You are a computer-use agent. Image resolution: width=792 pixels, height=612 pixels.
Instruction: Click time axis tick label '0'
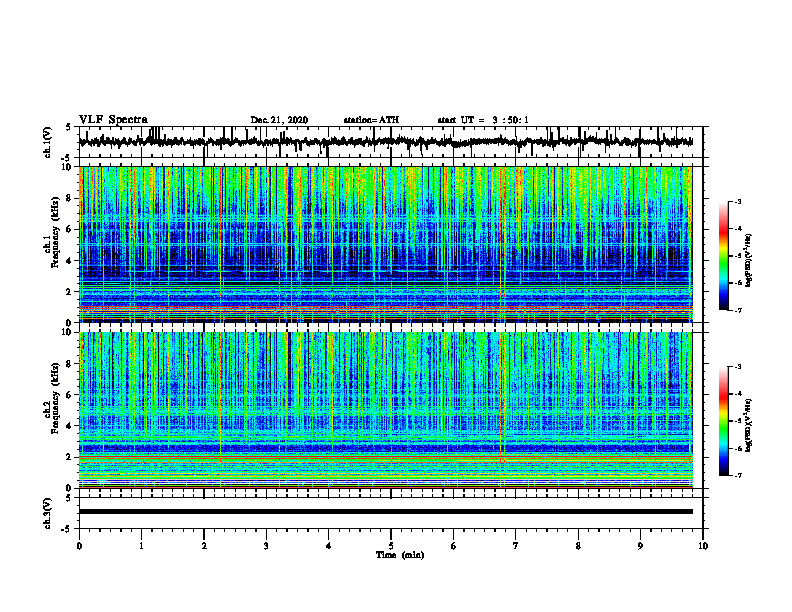(x=79, y=546)
